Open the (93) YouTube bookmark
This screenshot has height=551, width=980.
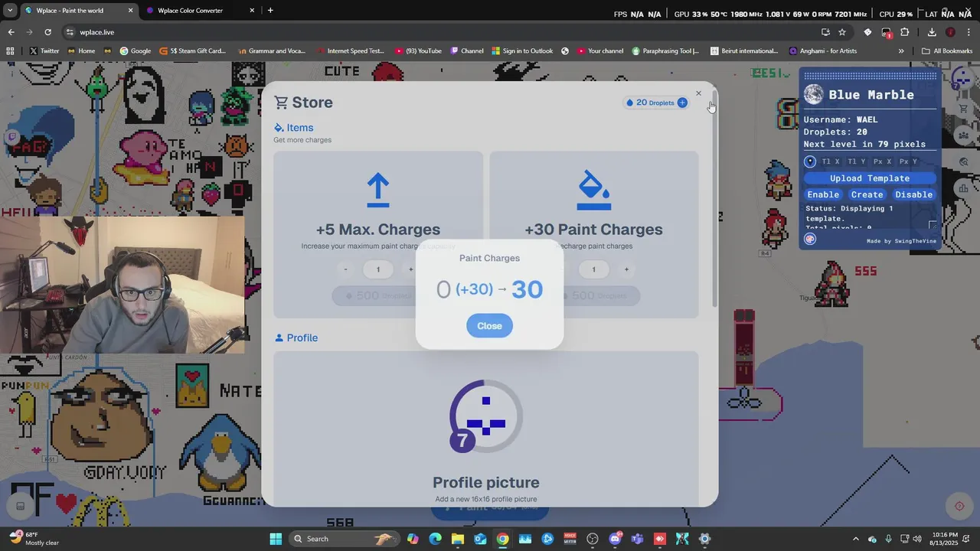pyautogui.click(x=418, y=51)
